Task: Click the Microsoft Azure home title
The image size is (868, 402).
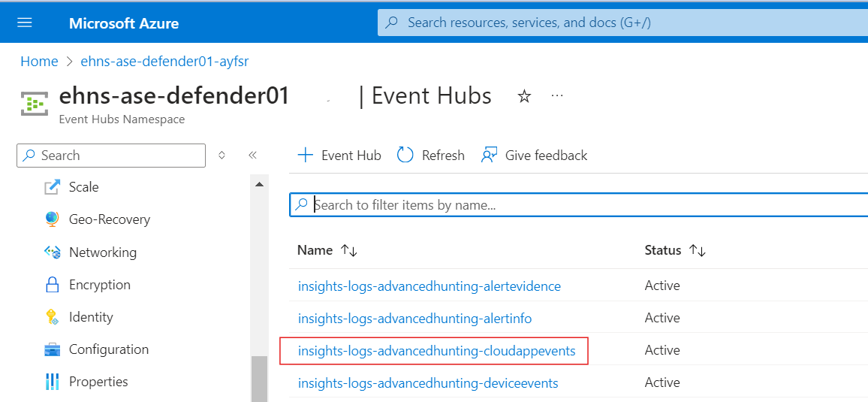Action: (x=124, y=23)
